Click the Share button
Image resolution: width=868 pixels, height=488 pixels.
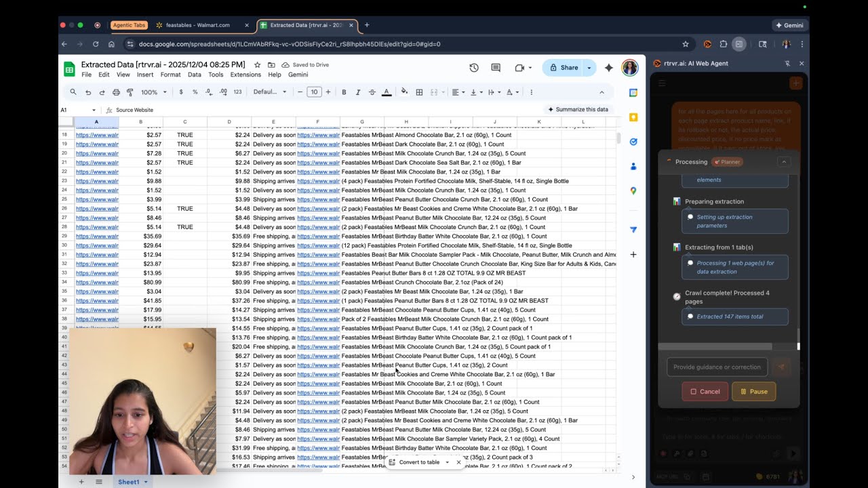[564, 68]
